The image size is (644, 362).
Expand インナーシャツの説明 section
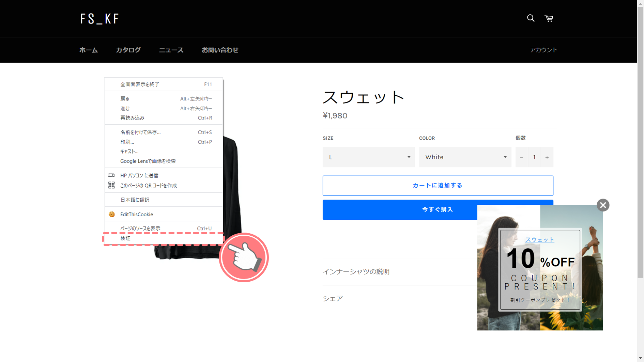(356, 271)
